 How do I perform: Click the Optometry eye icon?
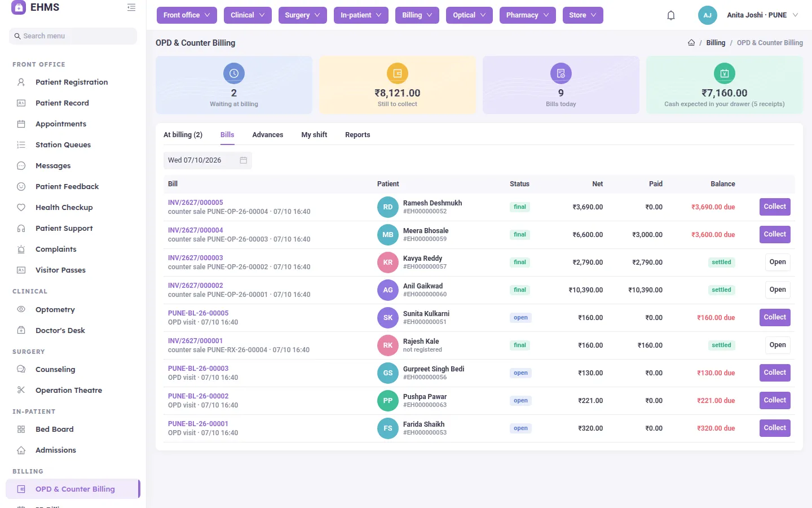click(21, 310)
